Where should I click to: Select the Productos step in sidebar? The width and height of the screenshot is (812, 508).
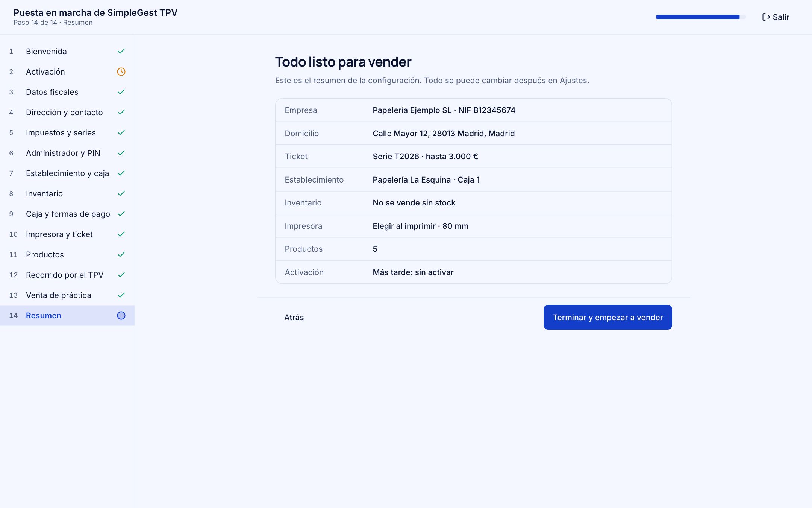click(x=67, y=255)
